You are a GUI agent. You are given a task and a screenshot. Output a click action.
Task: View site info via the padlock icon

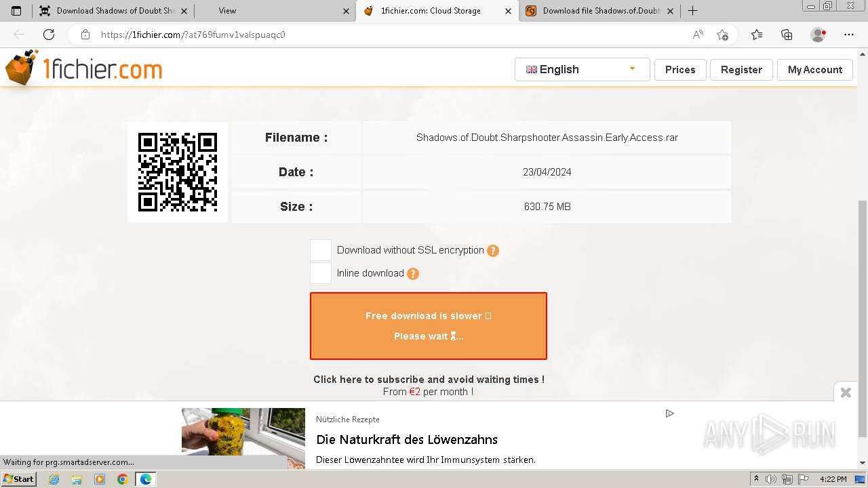click(x=85, y=35)
